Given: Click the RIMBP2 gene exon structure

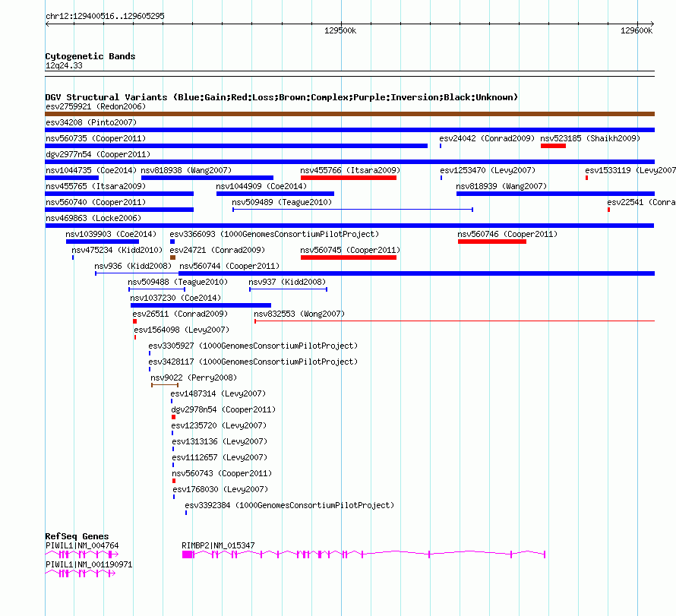Looking at the screenshot, I should [x=364, y=554].
